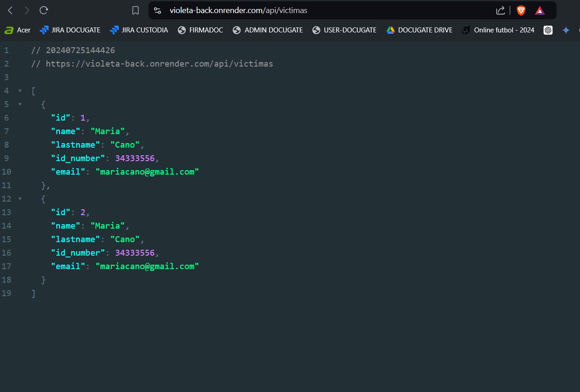This screenshot has width=580, height=392.
Task: Click the "name" key on line 14
Action: click(x=65, y=226)
